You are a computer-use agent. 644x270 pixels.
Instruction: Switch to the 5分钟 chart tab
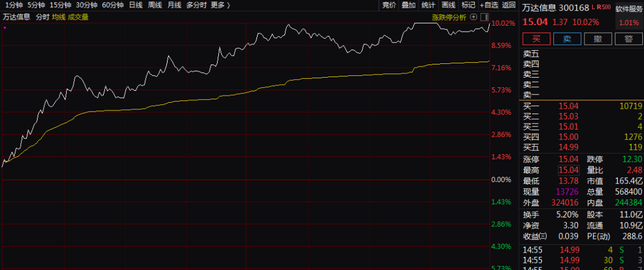coord(36,5)
